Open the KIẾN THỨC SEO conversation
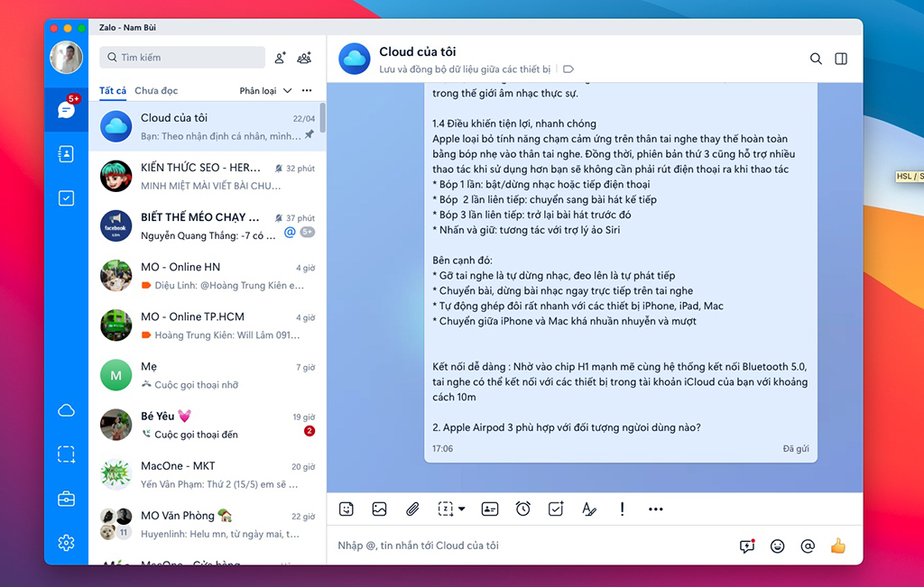The image size is (924, 587). [207, 176]
